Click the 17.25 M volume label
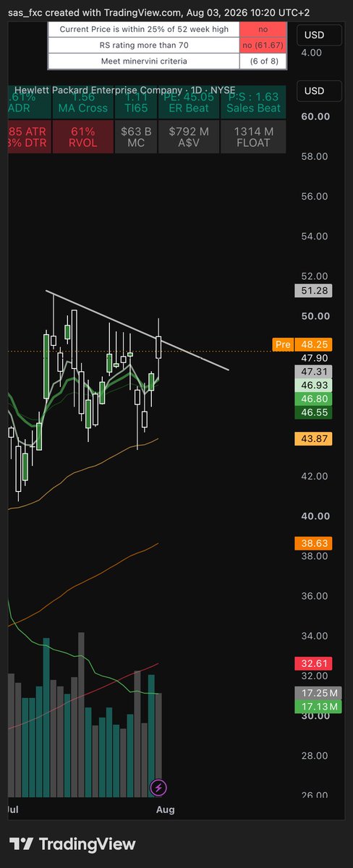The width and height of the screenshot is (353, 868). pyautogui.click(x=317, y=693)
